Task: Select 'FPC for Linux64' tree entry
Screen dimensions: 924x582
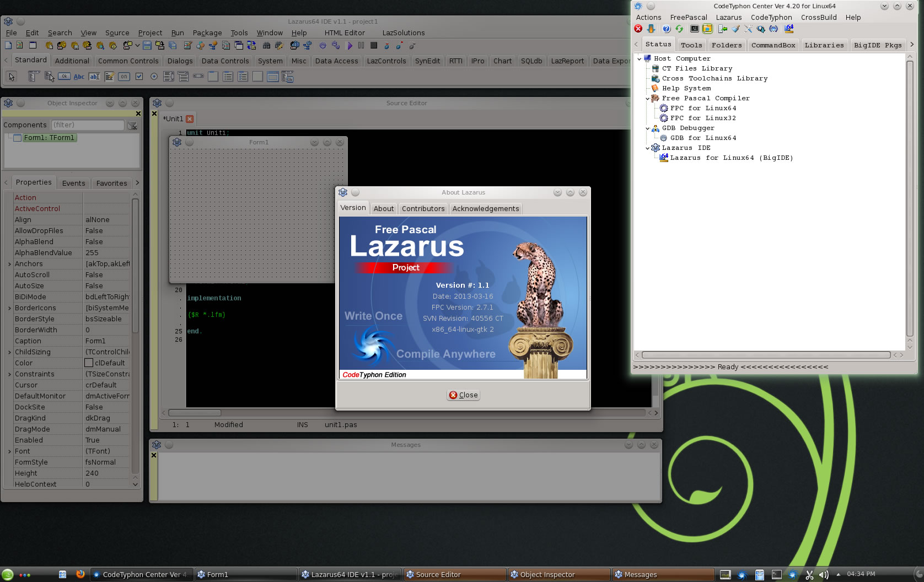Action: 703,108
